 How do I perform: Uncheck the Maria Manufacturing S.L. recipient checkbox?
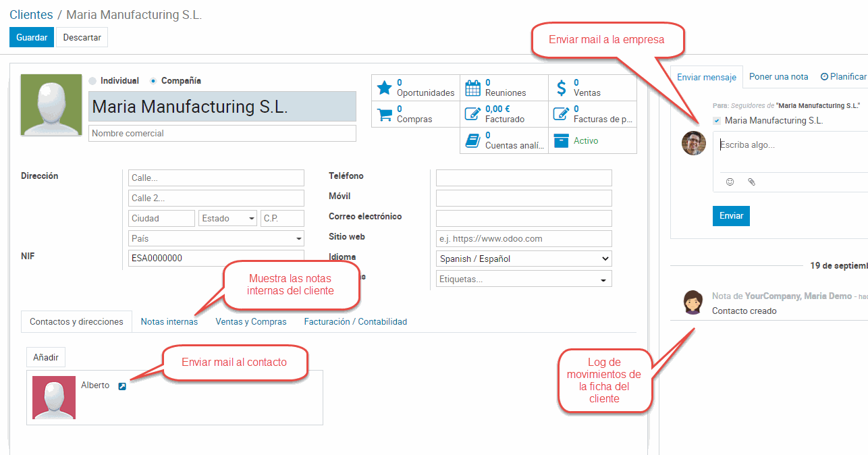[x=716, y=121]
